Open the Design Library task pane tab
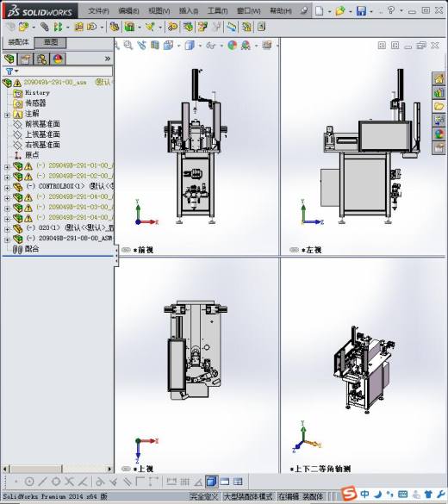This screenshot has height=504, width=448. pyautogui.click(x=439, y=92)
